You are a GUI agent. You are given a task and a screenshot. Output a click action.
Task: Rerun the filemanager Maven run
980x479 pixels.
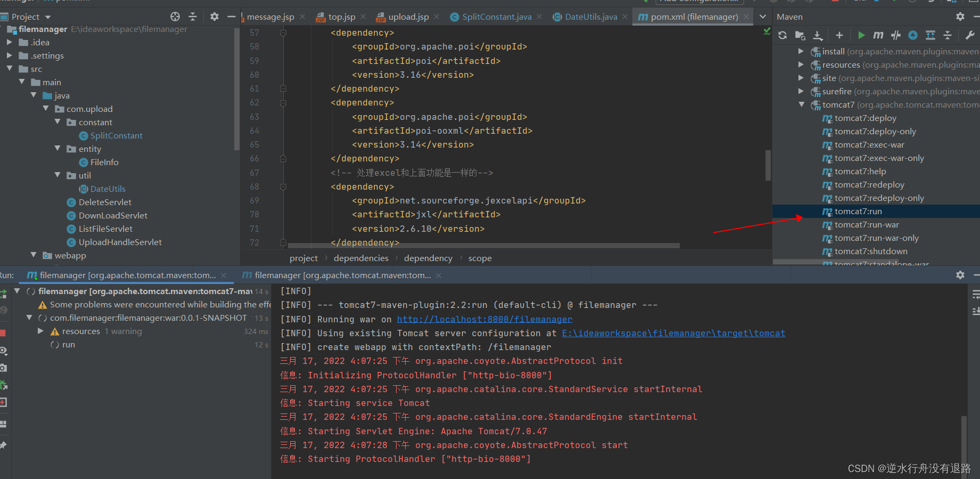[3, 293]
